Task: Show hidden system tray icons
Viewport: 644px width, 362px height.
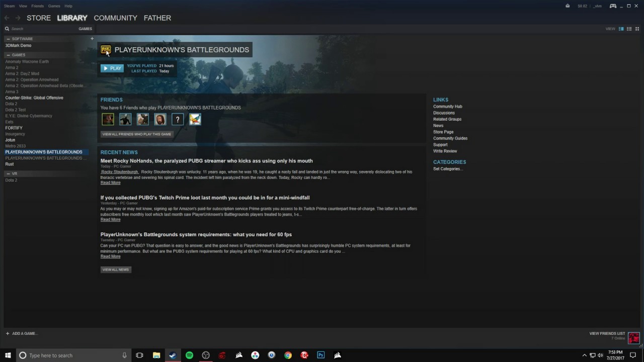Action: tap(584, 355)
